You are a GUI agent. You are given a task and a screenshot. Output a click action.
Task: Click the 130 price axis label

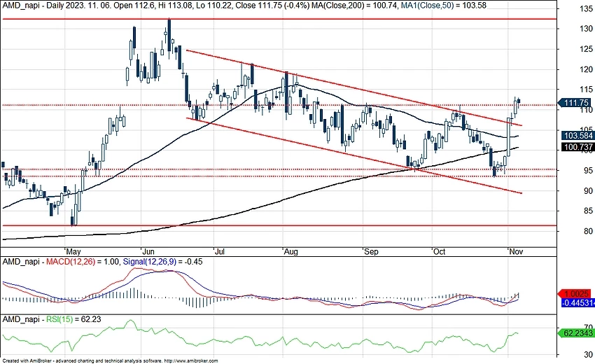point(587,29)
